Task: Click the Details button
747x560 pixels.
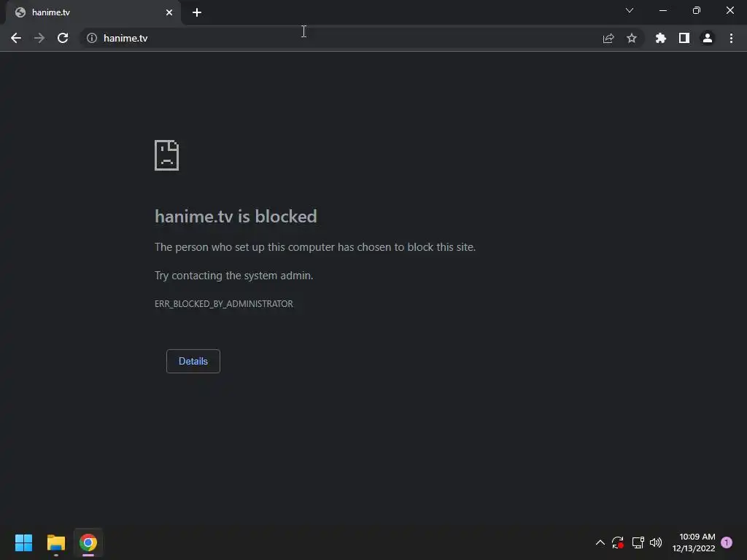Action: [193, 361]
